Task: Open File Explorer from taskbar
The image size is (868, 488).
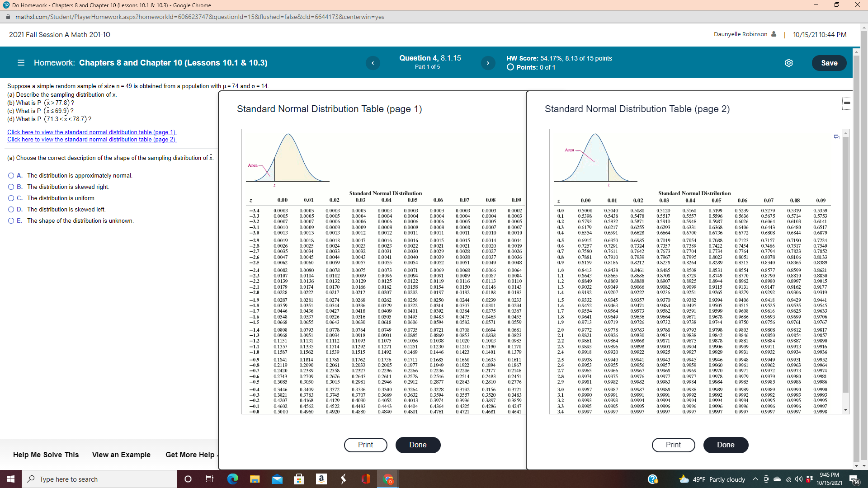Action: coord(255,479)
